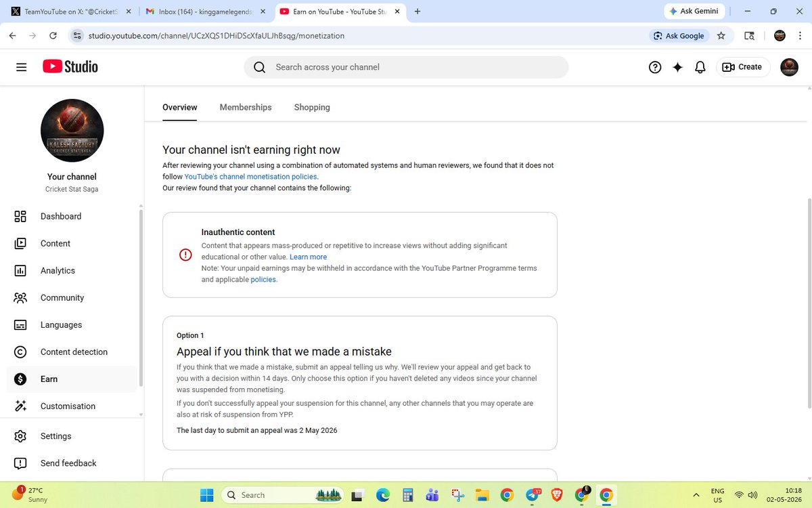Click the Analytics chart icon

pos(20,270)
